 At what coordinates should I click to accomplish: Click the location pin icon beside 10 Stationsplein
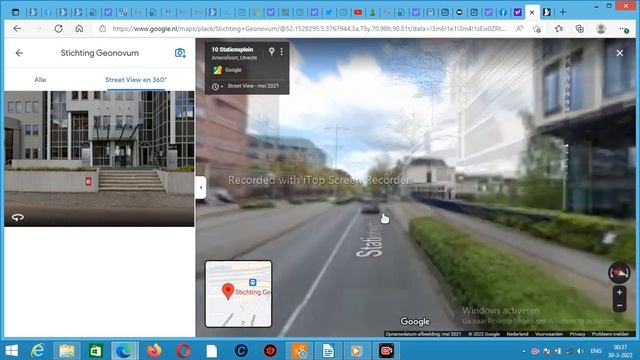[x=271, y=51]
